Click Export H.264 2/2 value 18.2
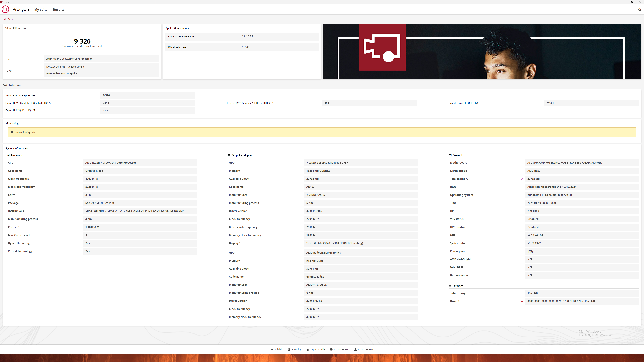This screenshot has height=362, width=644. click(369, 103)
